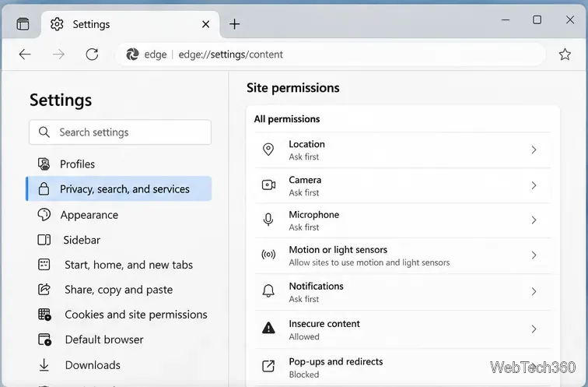The height and width of the screenshot is (387, 588).
Task: Refresh the page
Action: [x=92, y=55]
